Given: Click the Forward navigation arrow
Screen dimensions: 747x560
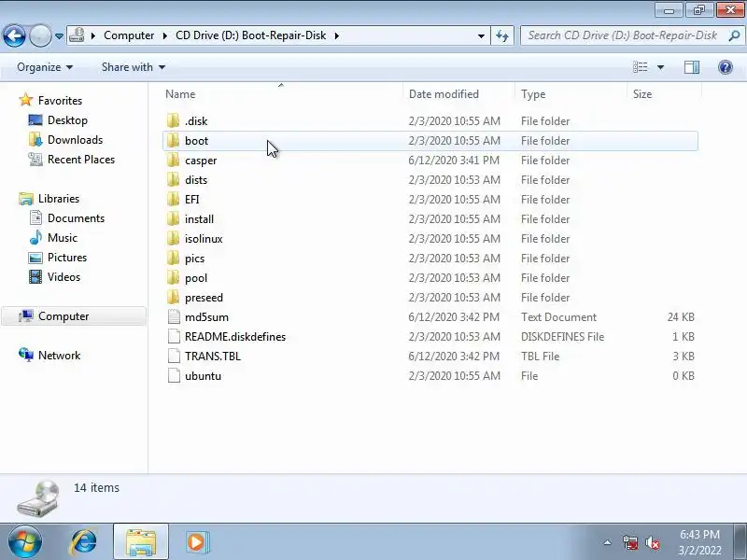Looking at the screenshot, I should (x=40, y=35).
